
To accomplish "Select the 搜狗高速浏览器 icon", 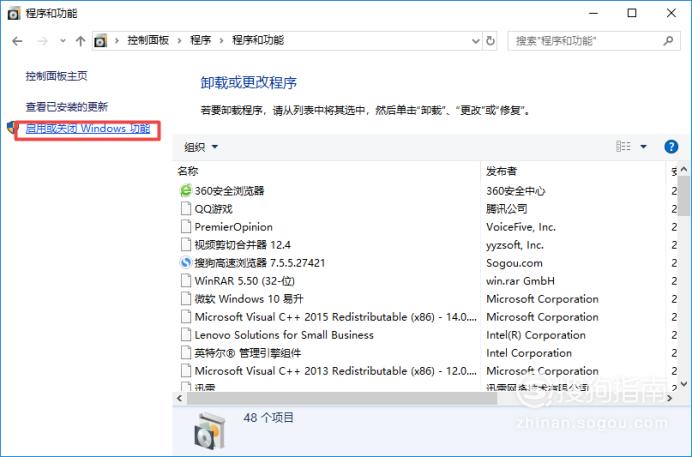I will 186,263.
